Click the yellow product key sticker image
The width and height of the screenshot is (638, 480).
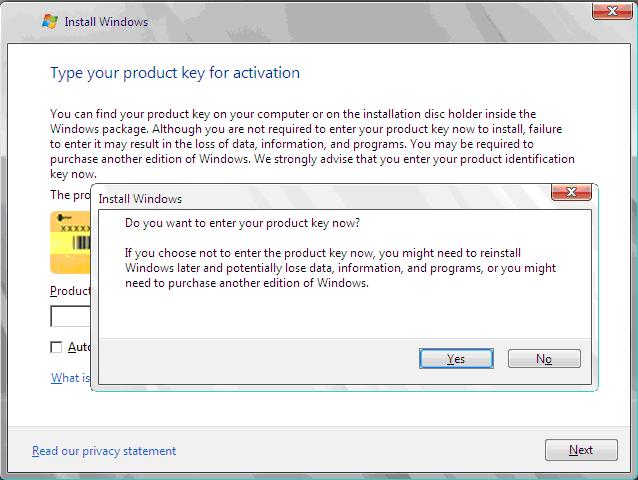tap(70, 241)
